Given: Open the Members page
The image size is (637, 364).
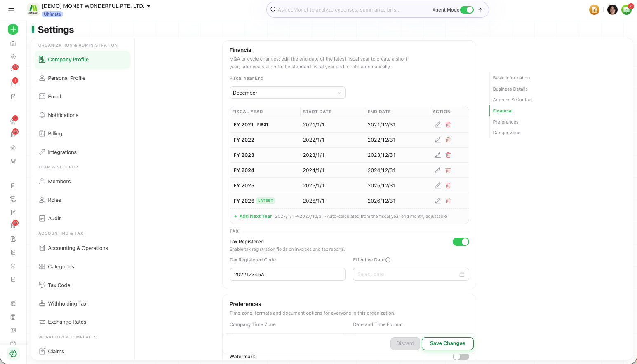Looking at the screenshot, I should pyautogui.click(x=82, y=182).
